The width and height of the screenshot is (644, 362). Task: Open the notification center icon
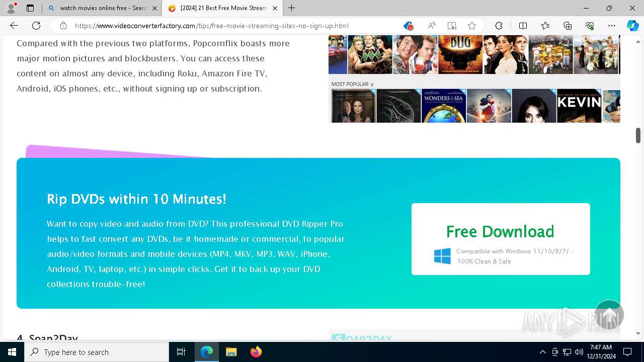(x=627, y=352)
